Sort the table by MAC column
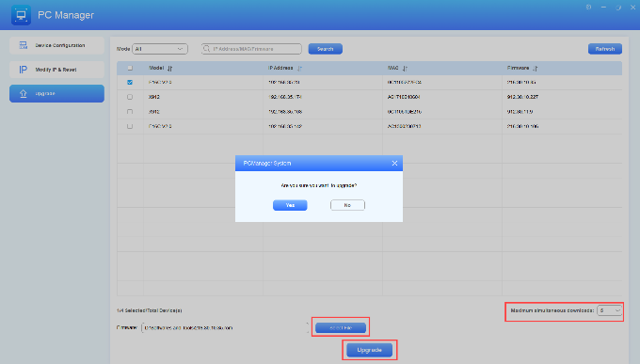Screen dimensions: 640x364 click(x=405, y=68)
